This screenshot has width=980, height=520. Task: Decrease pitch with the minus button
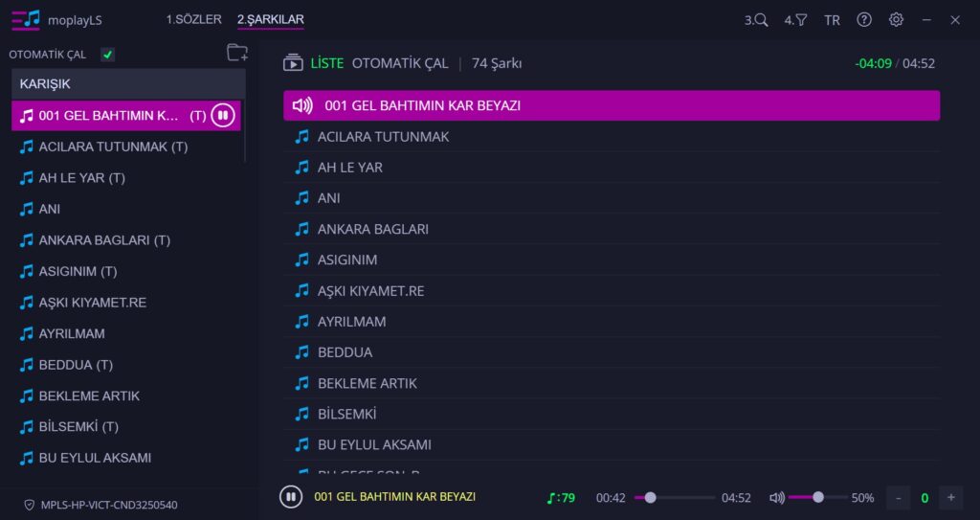[x=899, y=497]
